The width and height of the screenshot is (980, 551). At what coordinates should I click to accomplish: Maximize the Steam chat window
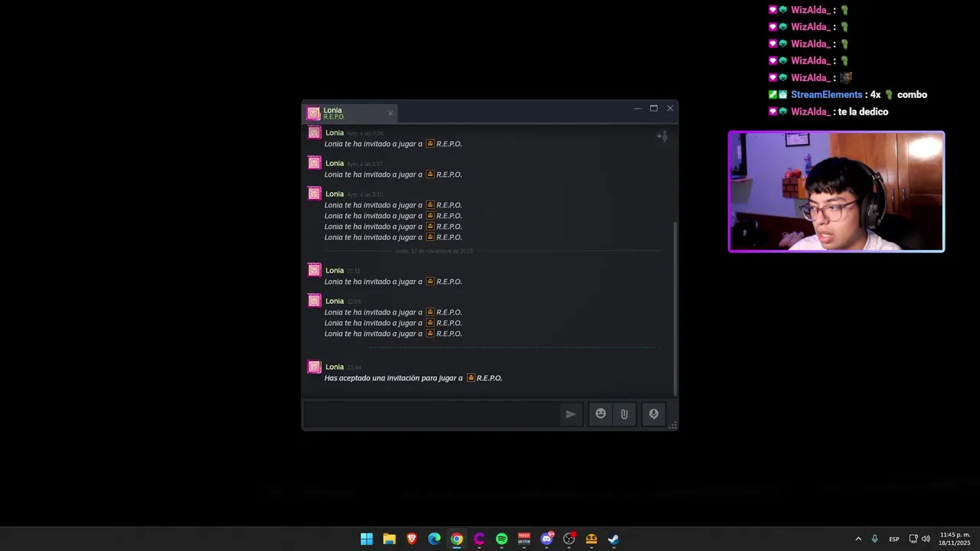[x=654, y=109]
